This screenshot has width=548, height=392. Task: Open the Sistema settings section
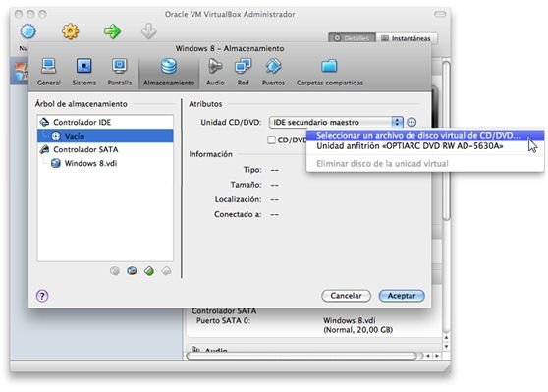(83, 72)
